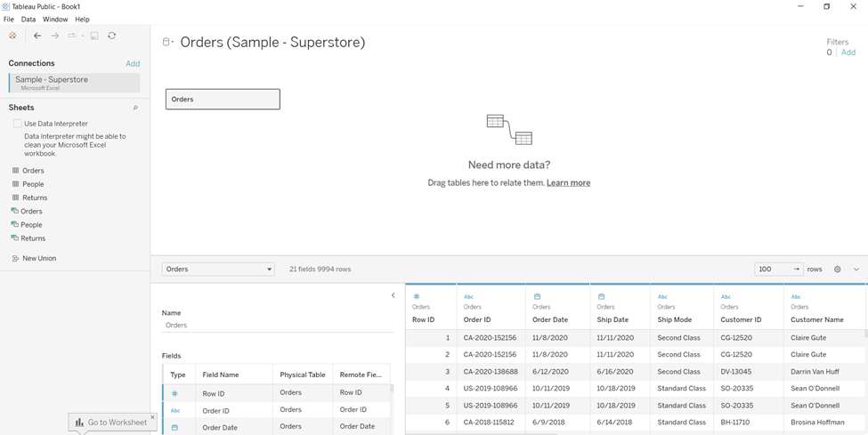Select the Sample - Superstore connection
Viewport: 868px width, 435px height.
(74, 83)
